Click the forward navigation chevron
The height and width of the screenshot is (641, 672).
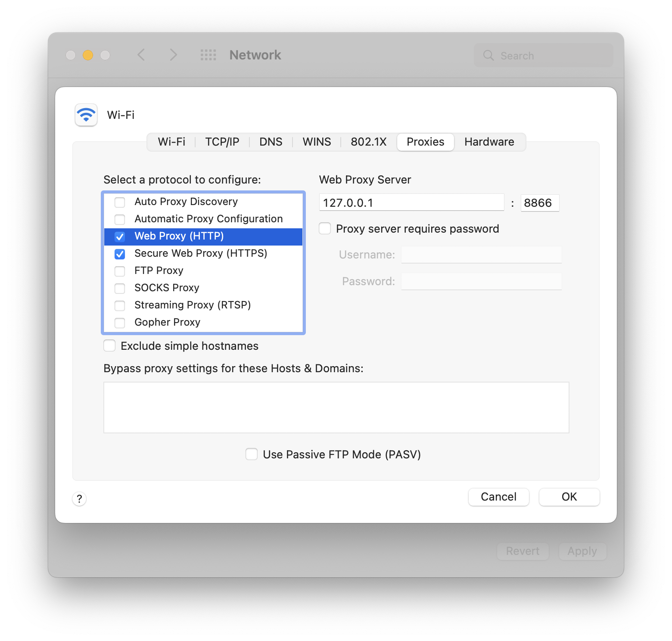click(173, 55)
